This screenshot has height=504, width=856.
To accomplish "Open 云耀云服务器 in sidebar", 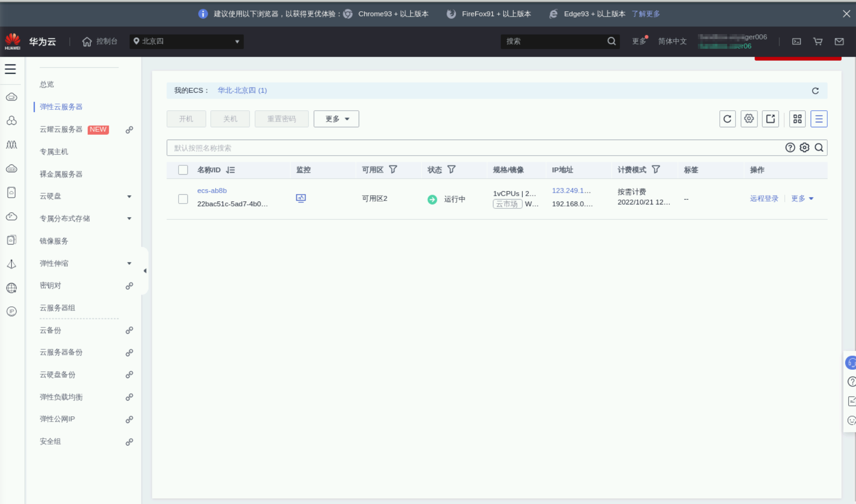I will pos(61,129).
